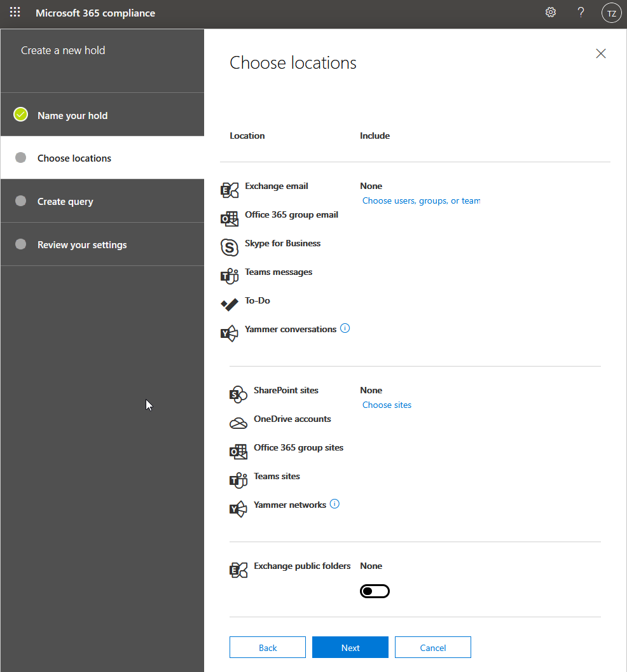Image resolution: width=627 pixels, height=672 pixels.
Task: Click the Exchange email icon
Action: (x=230, y=190)
